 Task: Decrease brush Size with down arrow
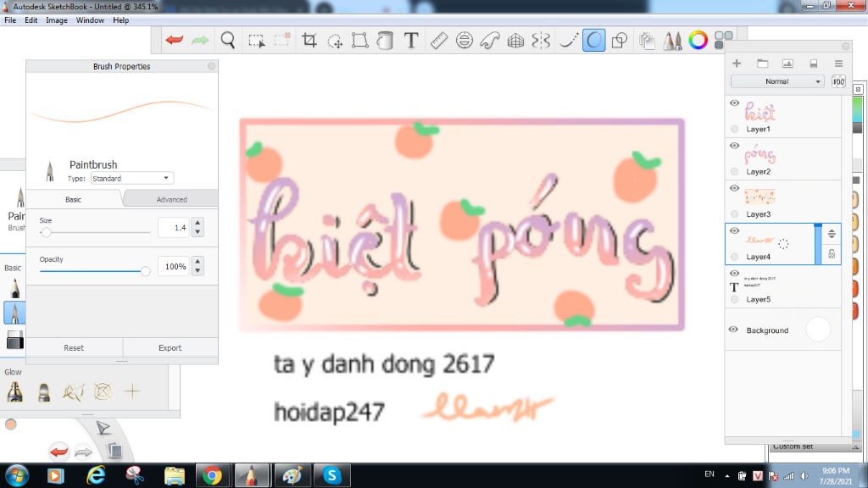coord(198,232)
